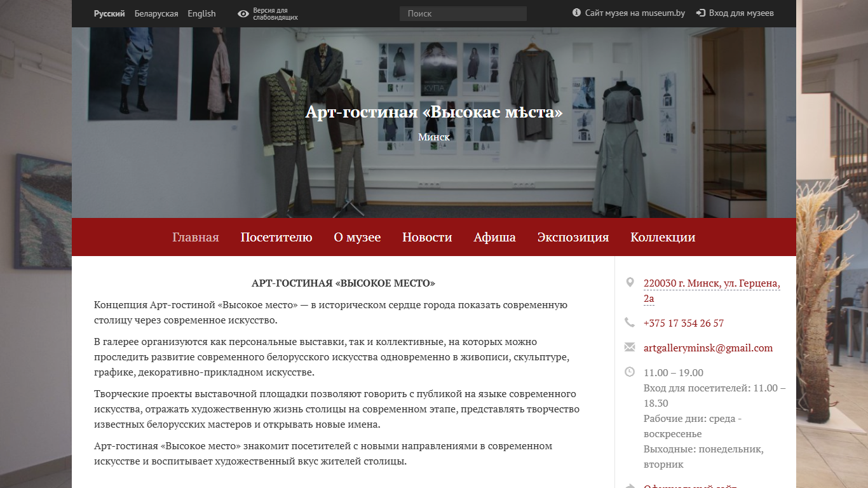The width and height of the screenshot is (868, 488).
Task: Open the Коллекции menu item
Action: pos(663,237)
